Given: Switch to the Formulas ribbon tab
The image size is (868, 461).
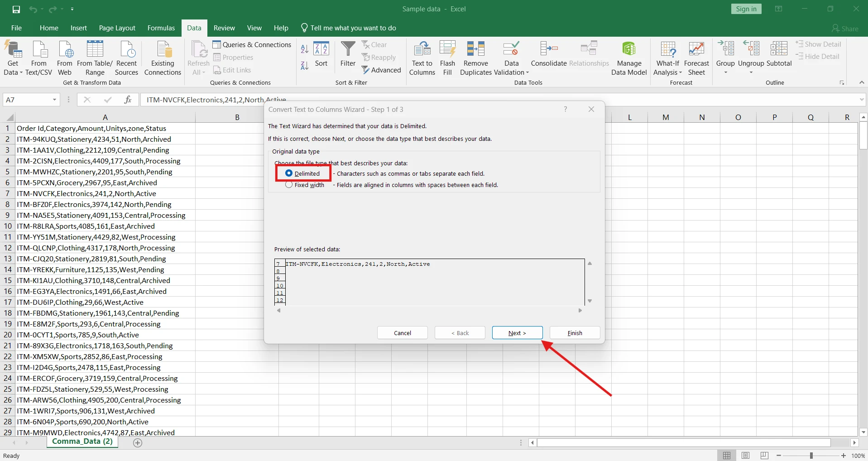Looking at the screenshot, I should pos(161,28).
